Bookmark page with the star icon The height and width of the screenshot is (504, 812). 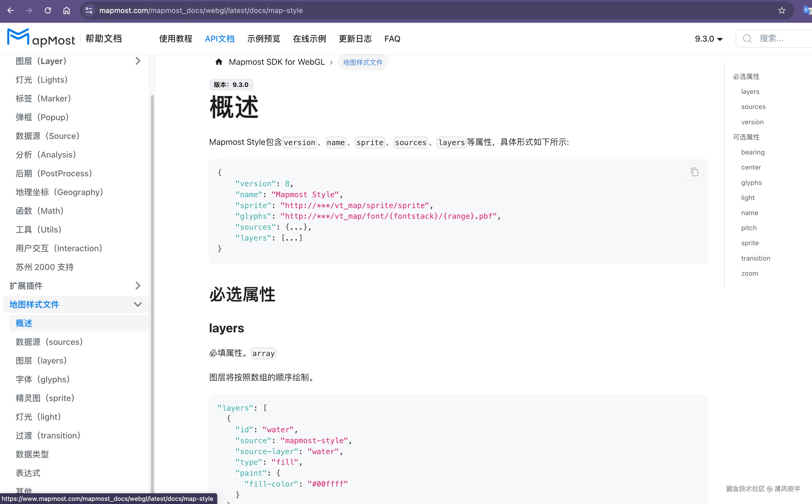[x=782, y=10]
